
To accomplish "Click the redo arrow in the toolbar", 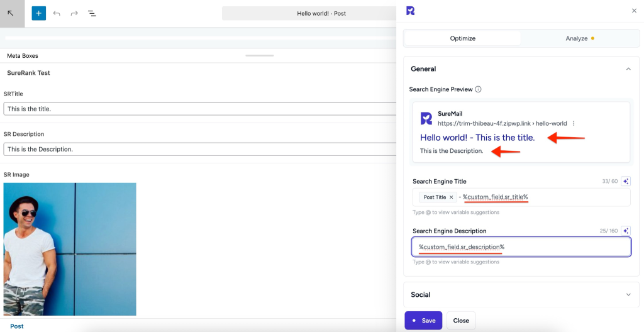I will tap(74, 14).
